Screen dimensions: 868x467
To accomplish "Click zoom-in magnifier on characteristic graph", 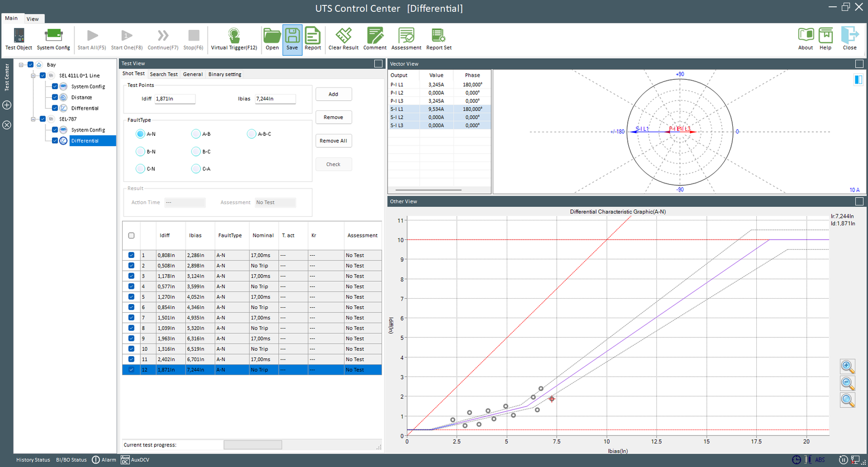I will click(x=847, y=367).
